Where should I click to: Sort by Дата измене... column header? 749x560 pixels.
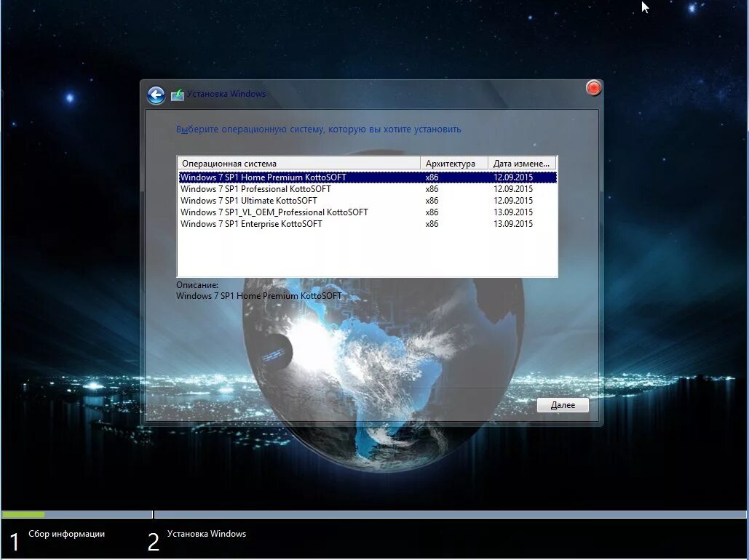click(x=522, y=164)
